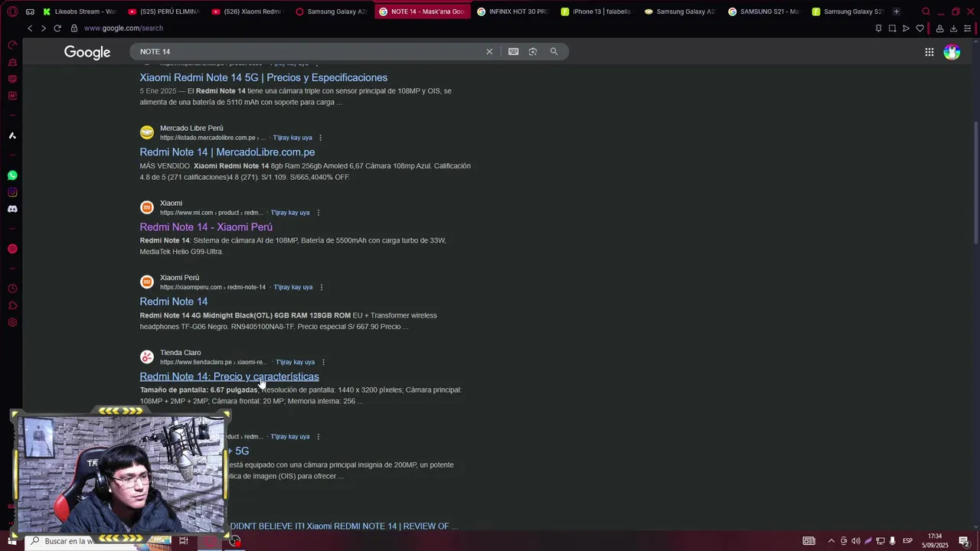The height and width of the screenshot is (551, 980).
Task: Switch to Xiaomi Redmi YouTube tab
Action: [x=247, y=11]
